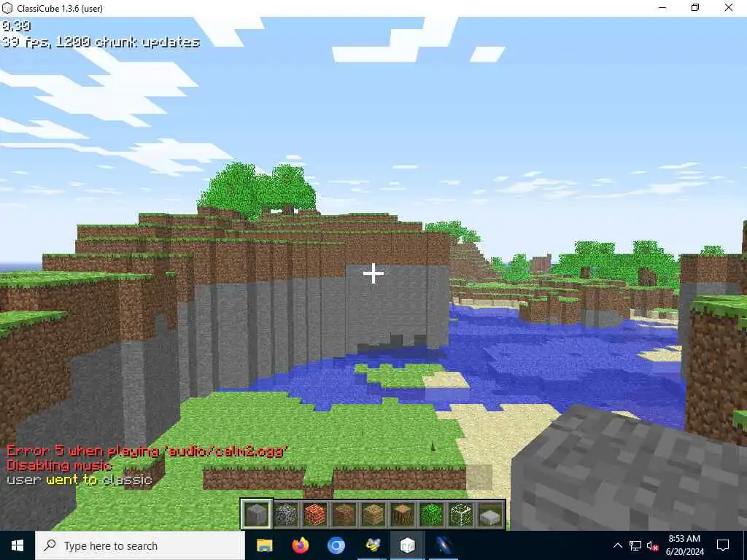Select the dirt block in the hotbar
This screenshot has height=560, width=747.
click(x=344, y=514)
